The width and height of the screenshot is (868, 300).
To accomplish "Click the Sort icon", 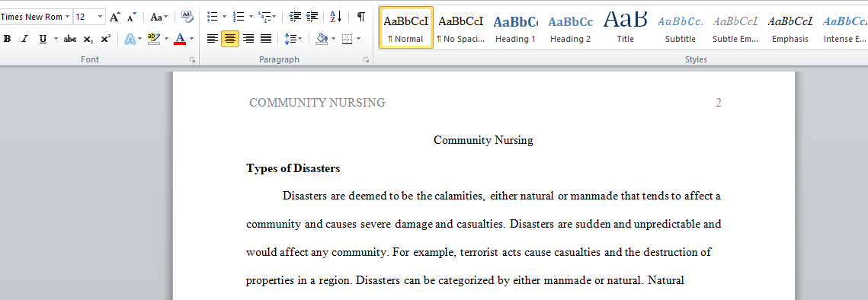I will [335, 17].
